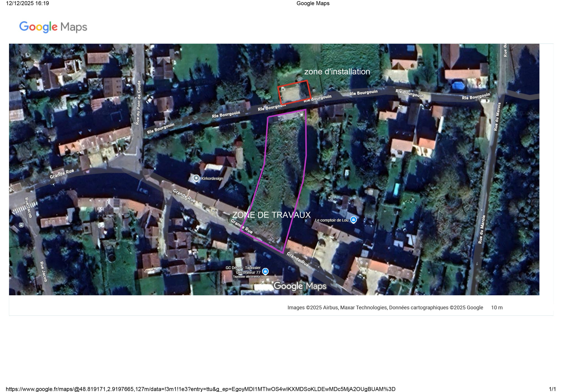Click the GC Décor shop marker icon
The height and width of the screenshot is (392, 573).
(265, 271)
